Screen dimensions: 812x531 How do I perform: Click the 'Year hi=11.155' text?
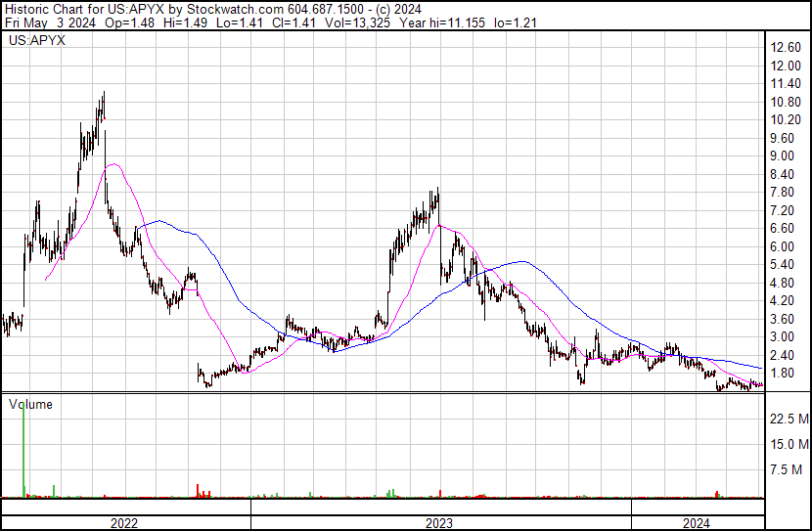[442, 22]
